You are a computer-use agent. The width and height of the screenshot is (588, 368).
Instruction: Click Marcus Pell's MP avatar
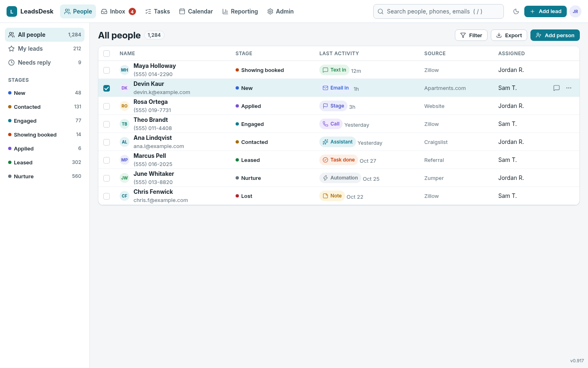[x=125, y=160]
